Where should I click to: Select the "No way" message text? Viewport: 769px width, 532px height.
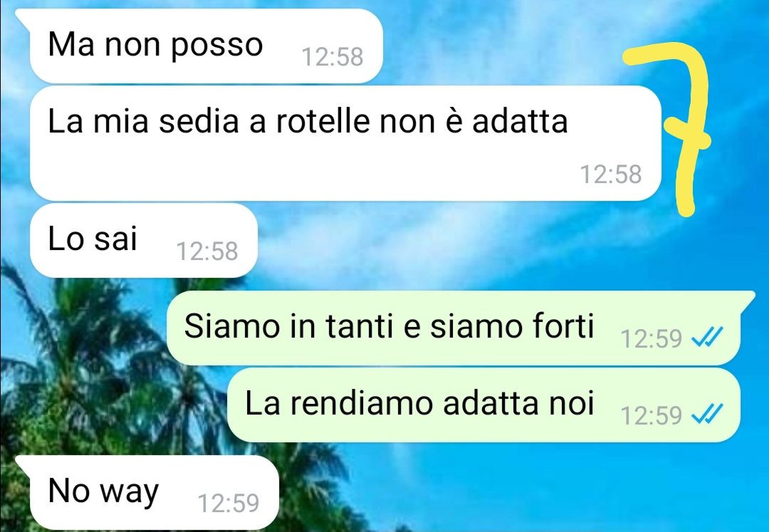103,491
